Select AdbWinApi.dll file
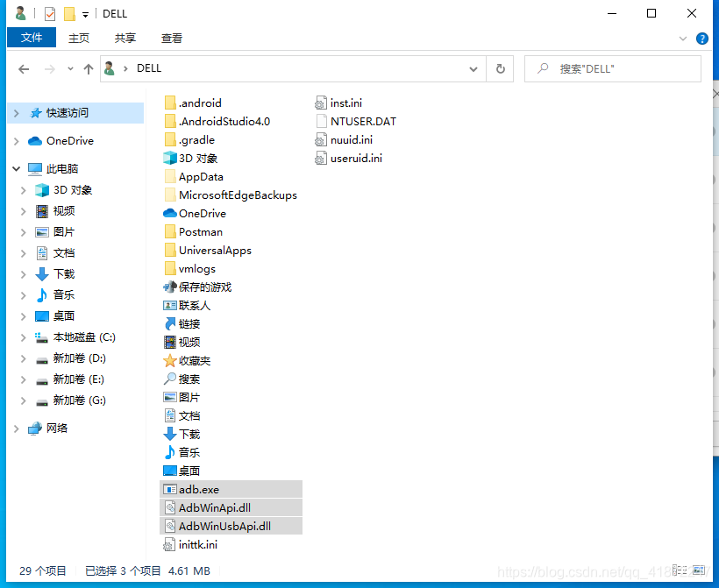Screen dimensions: 719x588 click(x=231, y=507)
